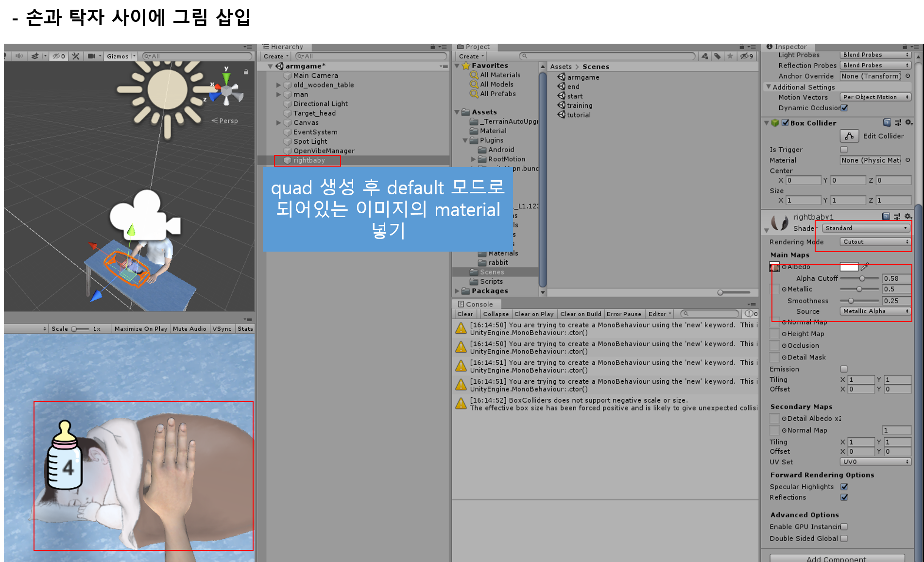924x562 pixels.
Task: Open Box Collider settings gear icon
Action: pos(908,122)
